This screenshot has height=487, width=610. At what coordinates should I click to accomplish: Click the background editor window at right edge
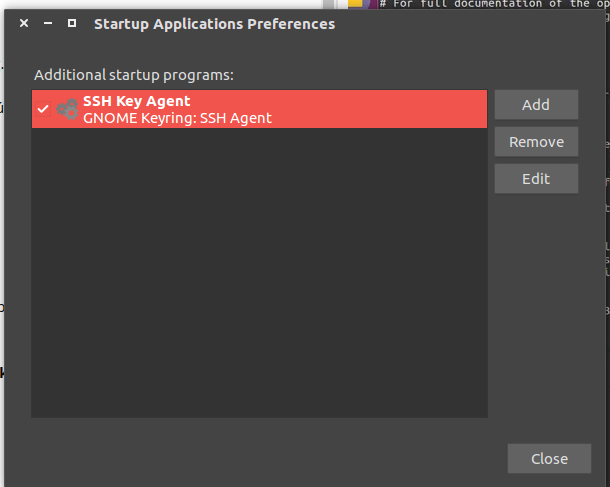pyautogui.click(x=607, y=250)
